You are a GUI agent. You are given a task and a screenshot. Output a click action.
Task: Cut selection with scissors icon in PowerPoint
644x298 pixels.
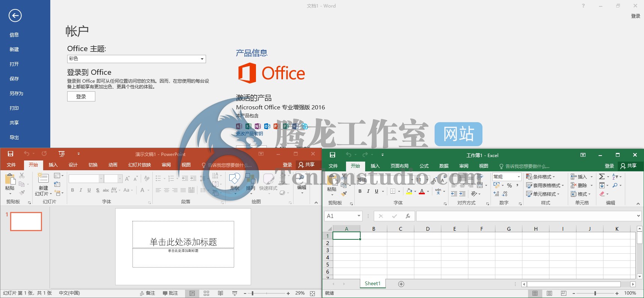point(22,175)
